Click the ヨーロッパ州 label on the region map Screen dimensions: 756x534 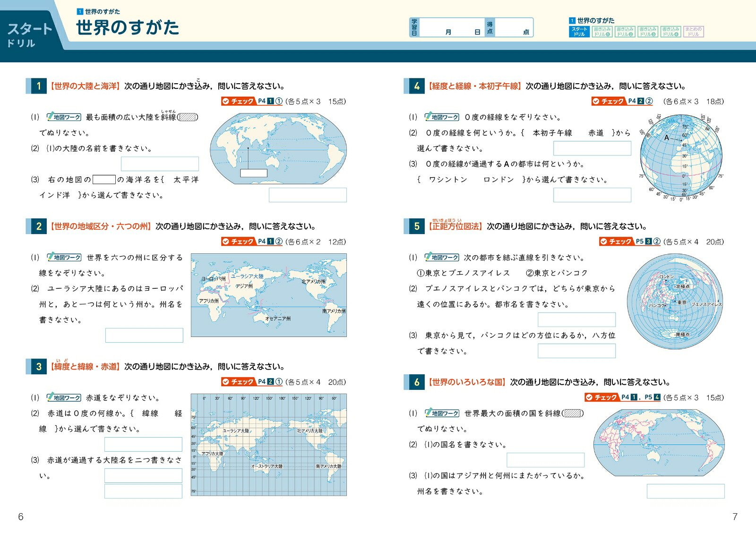click(214, 279)
